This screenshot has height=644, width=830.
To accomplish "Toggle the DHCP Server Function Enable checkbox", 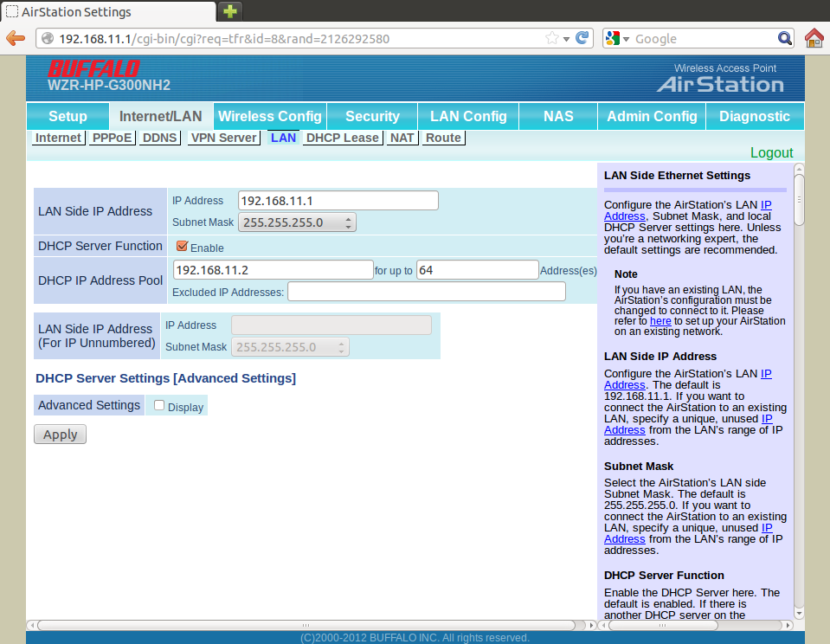I will tap(182, 247).
